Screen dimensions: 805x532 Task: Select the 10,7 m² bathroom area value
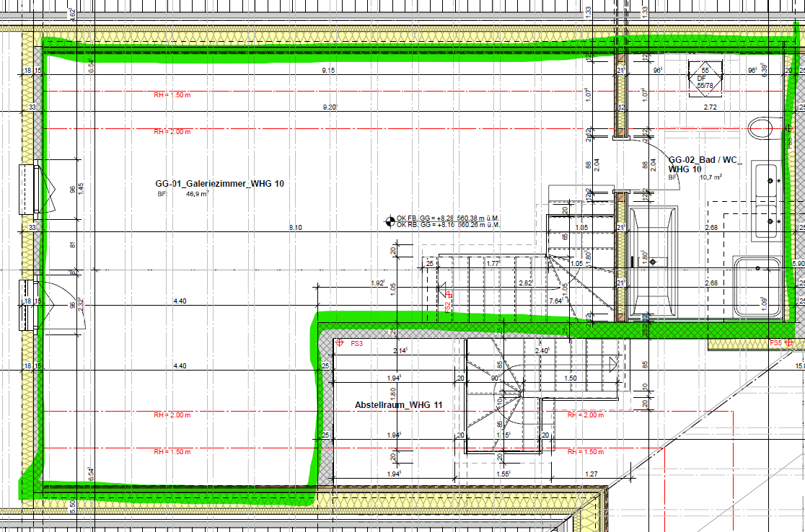709,177
